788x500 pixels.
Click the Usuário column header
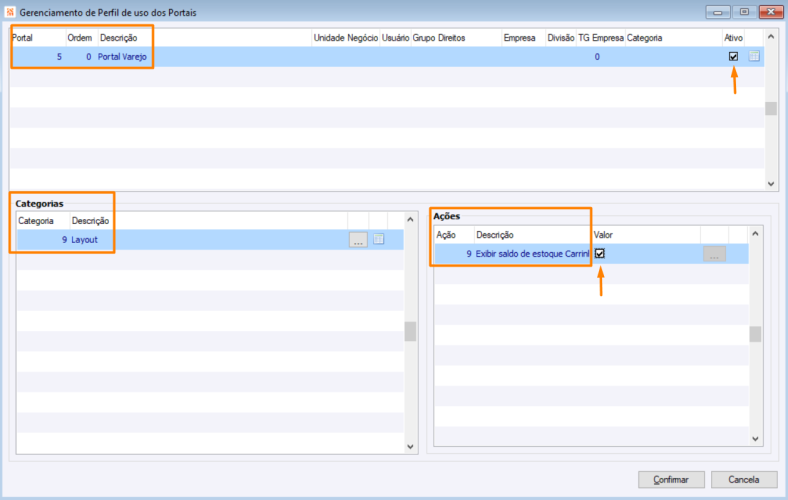(x=396, y=38)
